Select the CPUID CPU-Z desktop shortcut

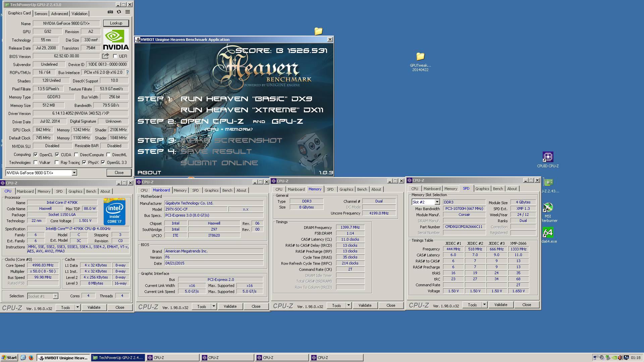[x=548, y=160]
